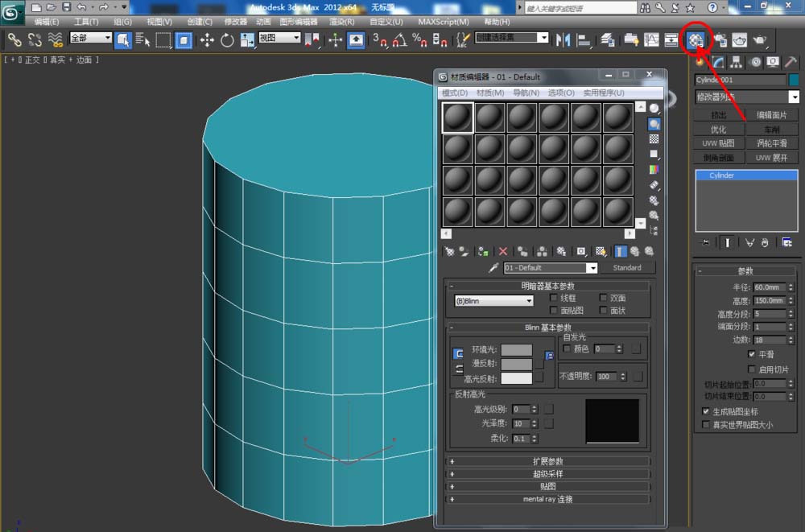Click the Standard material type button
This screenshot has width=805, height=532.
[x=627, y=268]
